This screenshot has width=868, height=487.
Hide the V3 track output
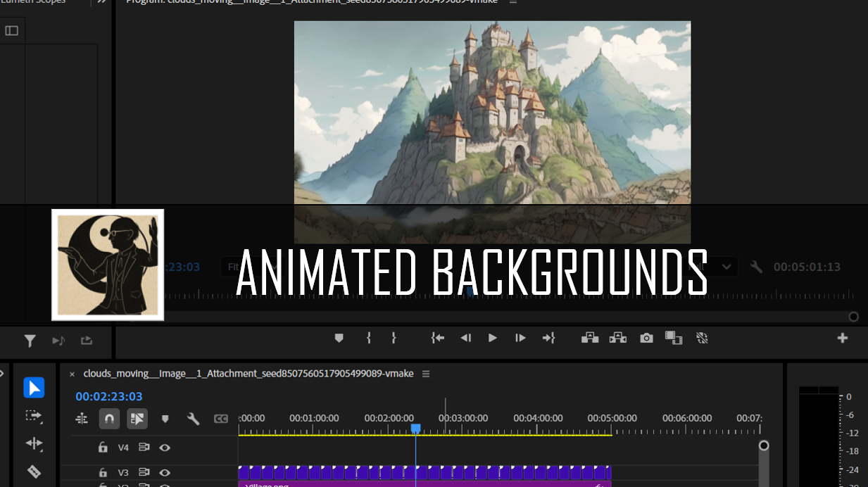pos(165,473)
